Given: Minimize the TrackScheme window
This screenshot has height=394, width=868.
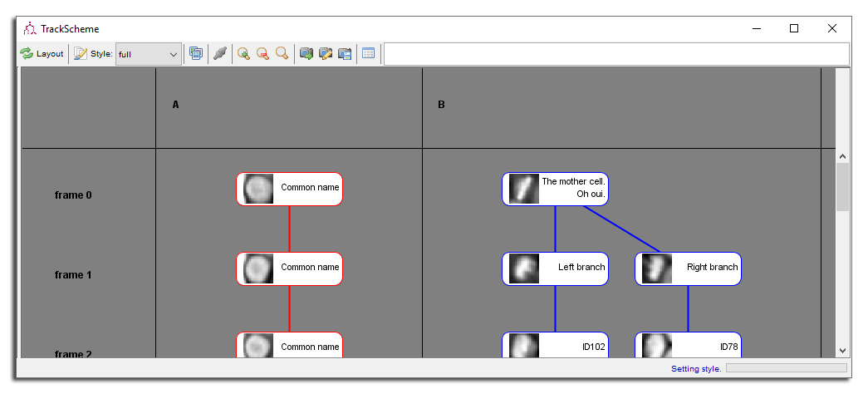Looking at the screenshot, I should [x=756, y=28].
